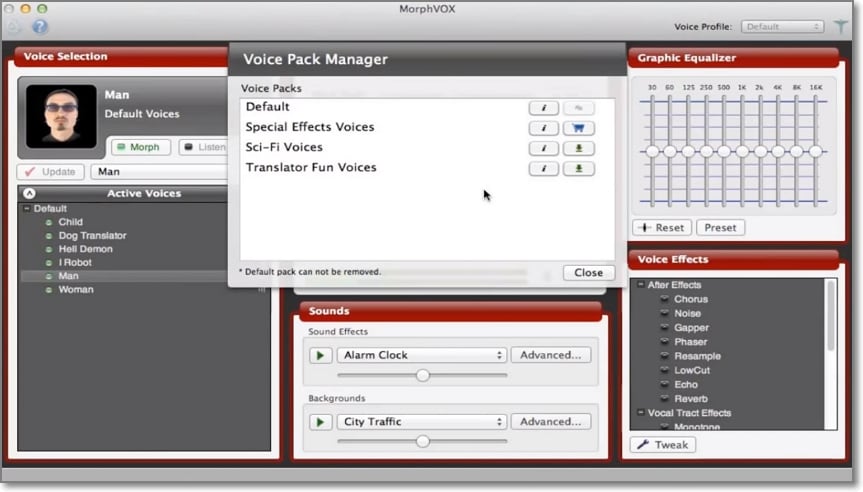
Task: Open the City Traffic backgrounds dropdown
Action: [422, 422]
